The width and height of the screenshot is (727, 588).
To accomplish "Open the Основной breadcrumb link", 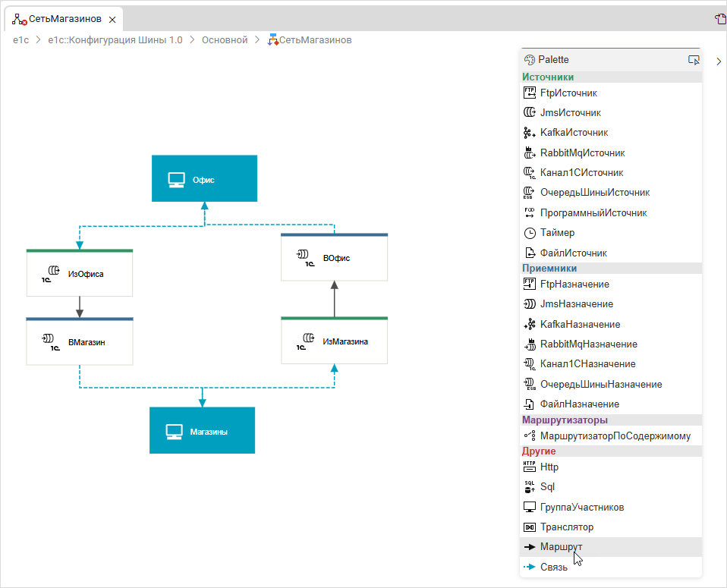I will [x=225, y=39].
